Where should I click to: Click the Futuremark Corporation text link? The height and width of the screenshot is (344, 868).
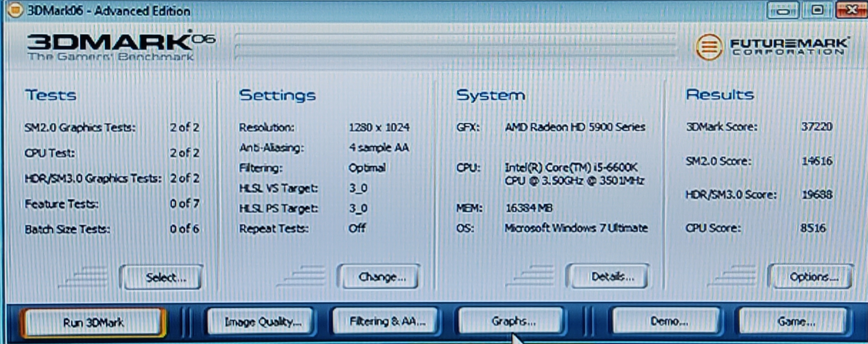click(x=788, y=46)
